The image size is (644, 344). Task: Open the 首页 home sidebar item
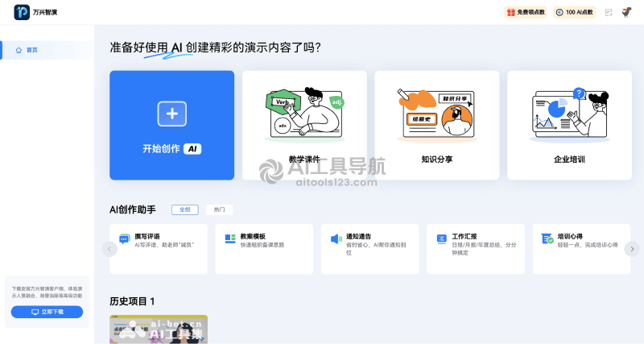click(x=47, y=50)
